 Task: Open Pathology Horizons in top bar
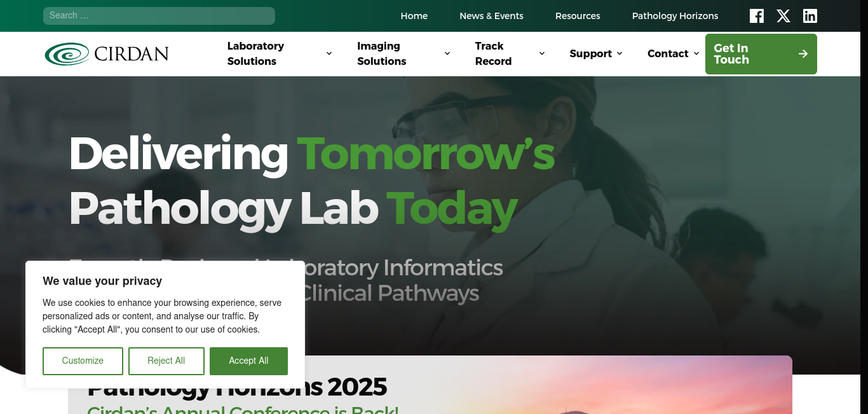point(675,16)
